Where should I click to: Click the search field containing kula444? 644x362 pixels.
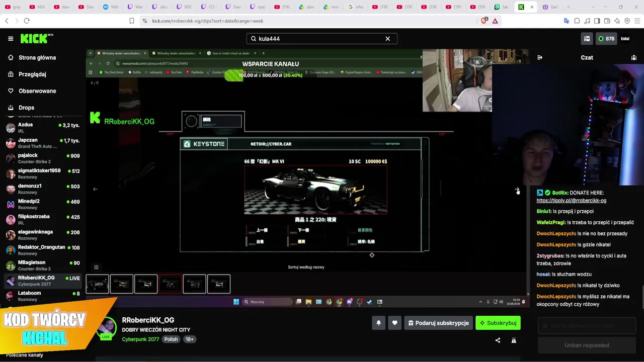coord(321,39)
